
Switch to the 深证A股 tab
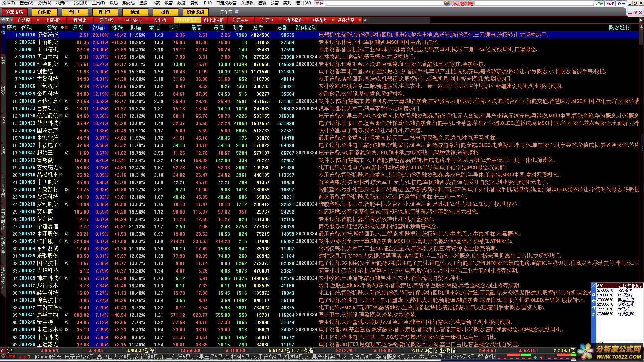pyautogui.click(x=107, y=20)
